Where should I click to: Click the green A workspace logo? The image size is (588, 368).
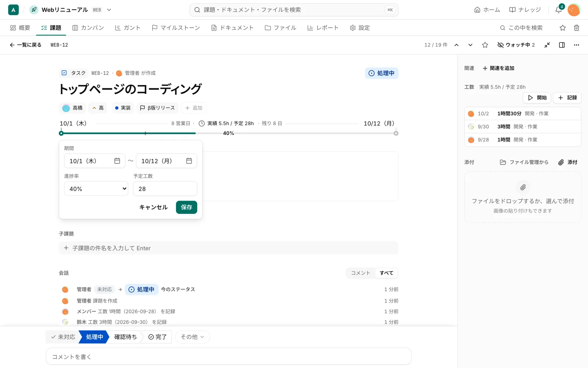[x=13, y=10]
